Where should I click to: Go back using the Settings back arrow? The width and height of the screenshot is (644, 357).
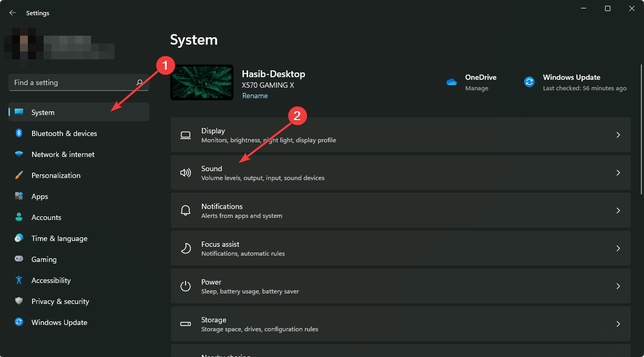13,13
